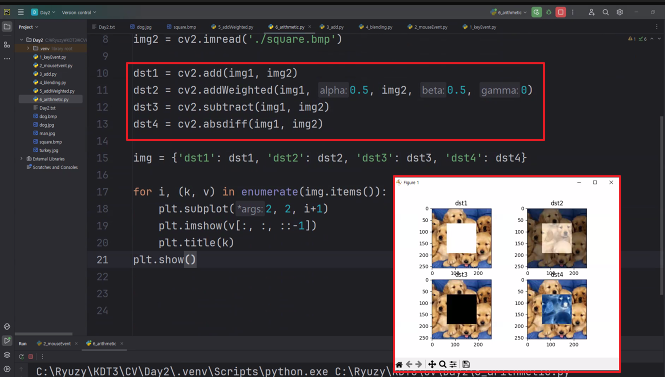The image size is (665, 377).
Task: Switch to the 4_blending.py editor tab
Action: click(x=376, y=27)
